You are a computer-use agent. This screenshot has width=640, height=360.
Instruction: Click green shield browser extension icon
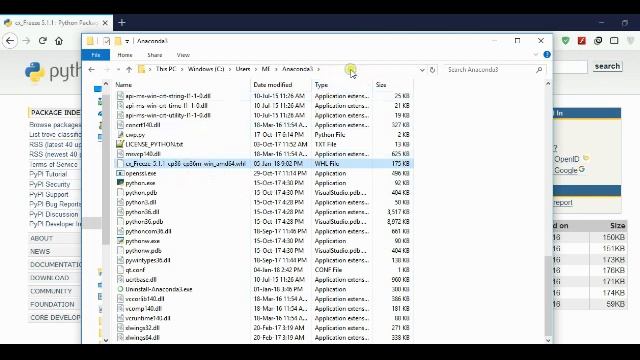point(565,41)
